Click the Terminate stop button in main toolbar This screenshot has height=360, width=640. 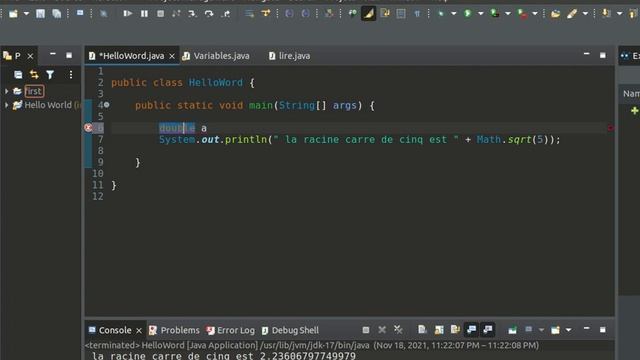160,14
